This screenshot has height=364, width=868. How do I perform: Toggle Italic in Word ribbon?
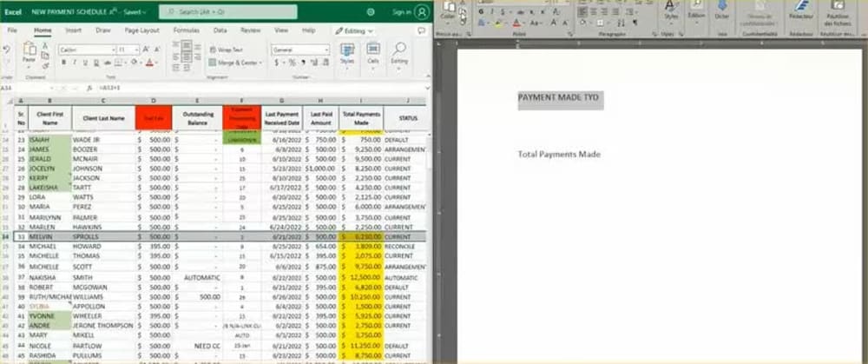491,12
